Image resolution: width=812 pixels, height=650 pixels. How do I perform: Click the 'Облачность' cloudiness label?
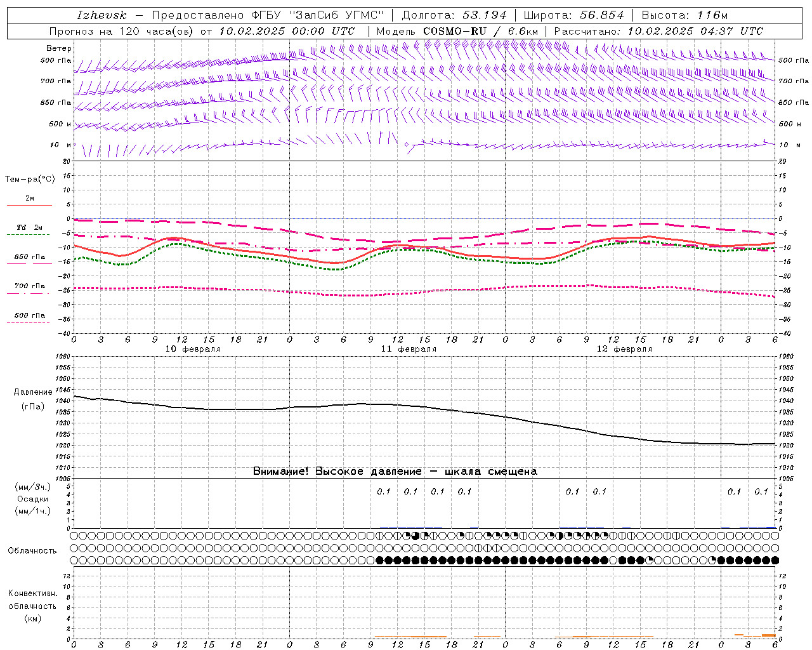point(32,551)
